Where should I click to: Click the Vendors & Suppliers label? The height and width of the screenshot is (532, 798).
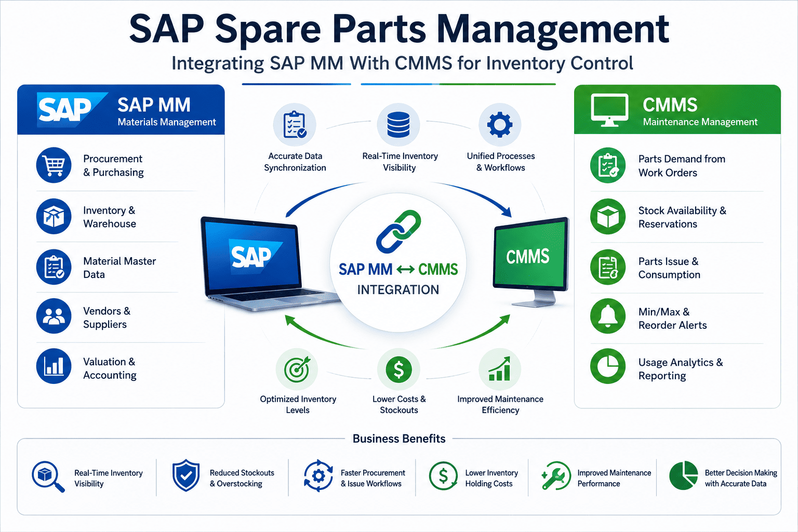click(x=107, y=317)
